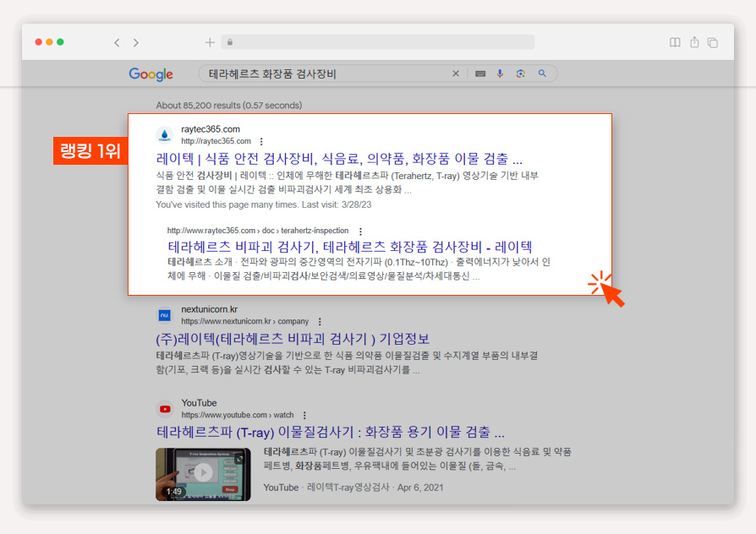The height and width of the screenshot is (534, 756).
Task: Open more options for the raytec365.com result
Action: pos(261,142)
